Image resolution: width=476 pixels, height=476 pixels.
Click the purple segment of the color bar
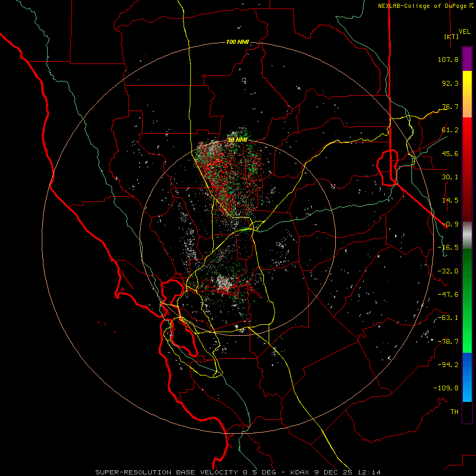click(x=467, y=59)
